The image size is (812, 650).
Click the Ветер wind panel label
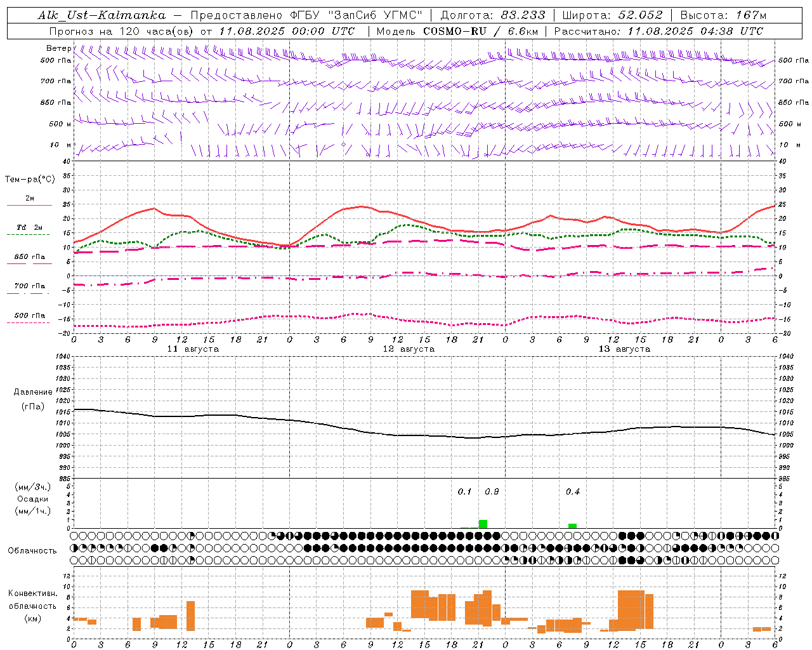58,48
